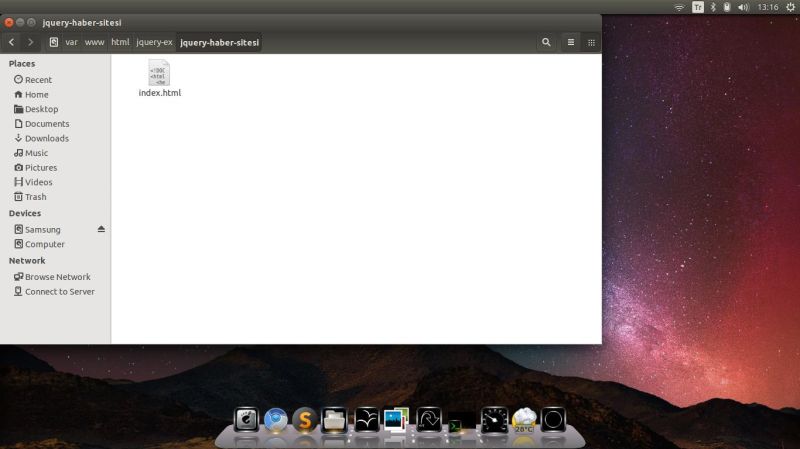Open the GNOME foot launcher in the dock
Viewport: 800px width, 449px height.
coord(246,420)
